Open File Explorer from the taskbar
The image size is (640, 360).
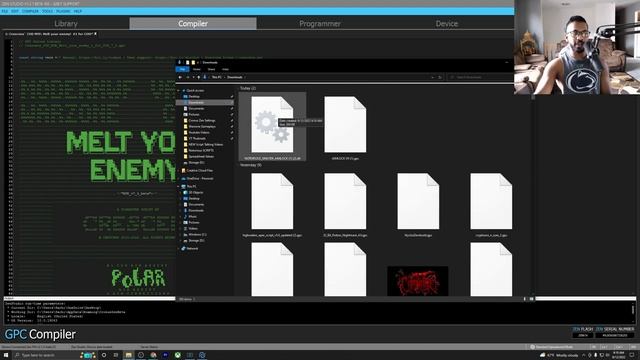pyautogui.click(x=129, y=355)
